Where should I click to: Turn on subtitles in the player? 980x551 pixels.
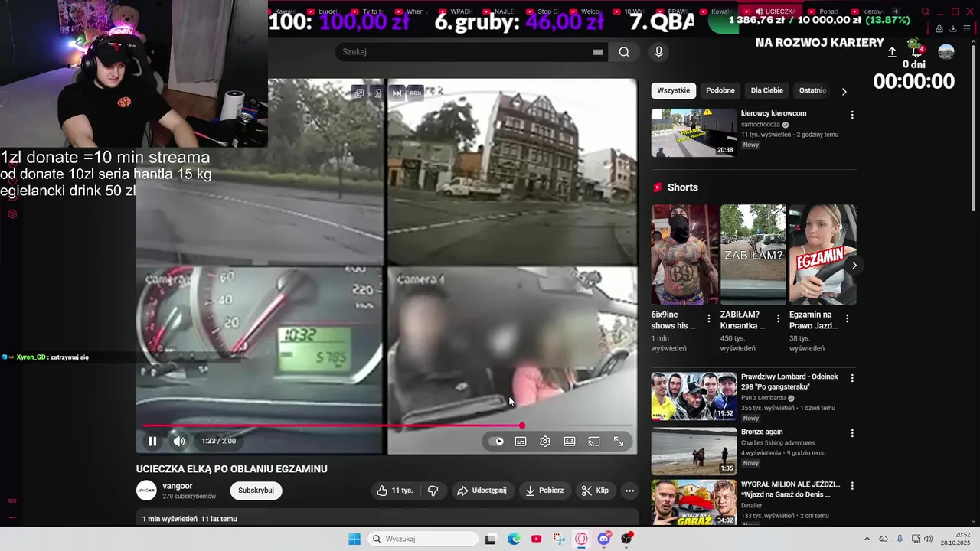[521, 442]
